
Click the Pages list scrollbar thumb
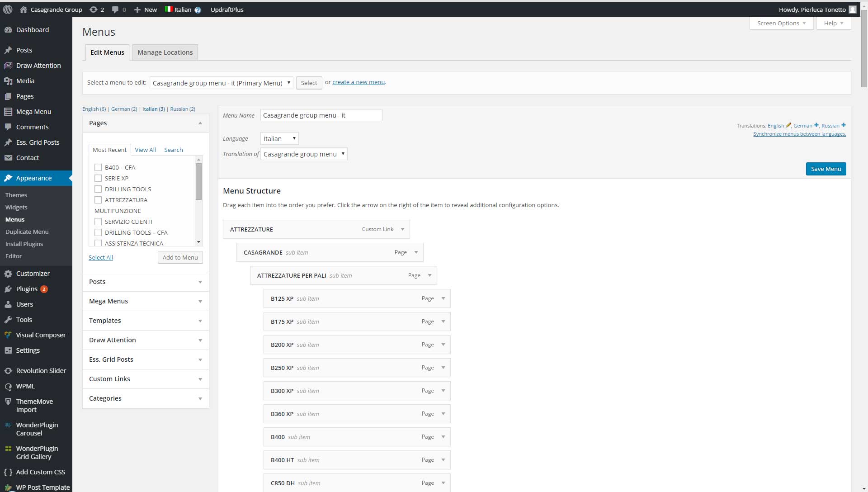198,181
